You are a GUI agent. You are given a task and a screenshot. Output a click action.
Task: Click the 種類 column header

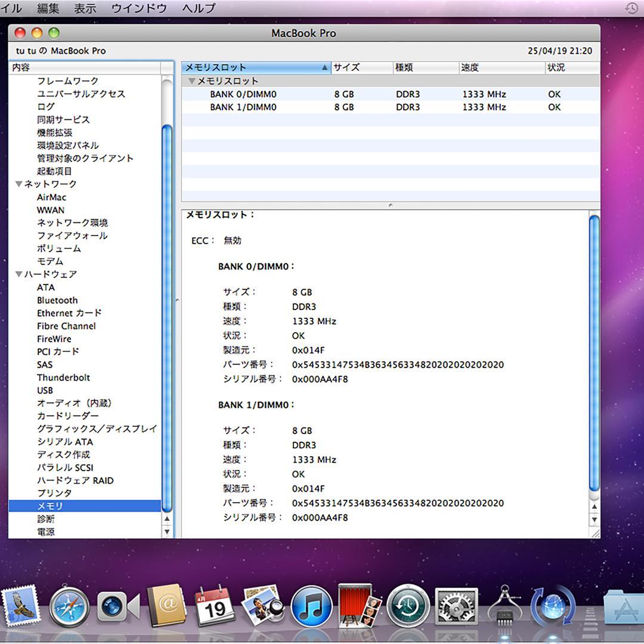pos(405,67)
